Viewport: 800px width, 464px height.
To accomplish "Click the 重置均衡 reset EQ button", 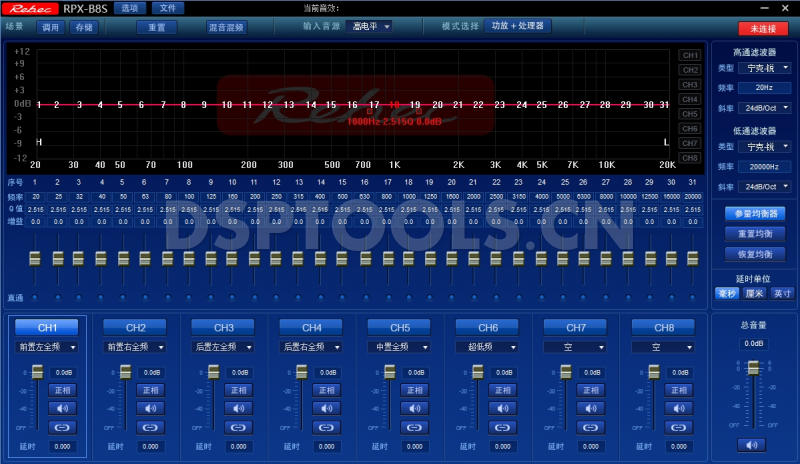I will tap(755, 233).
